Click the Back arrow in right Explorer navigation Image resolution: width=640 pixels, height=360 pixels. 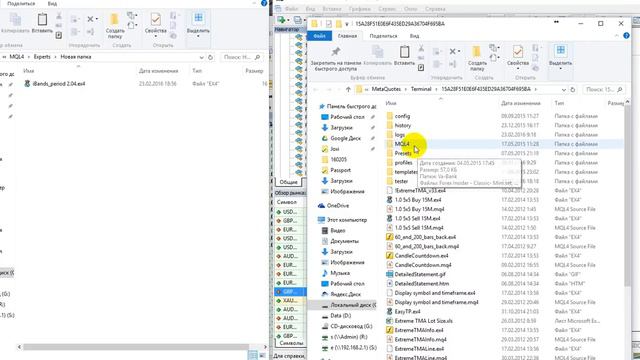click(316, 89)
